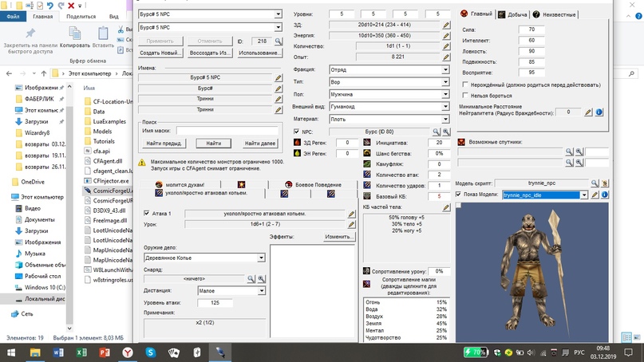Enable the Нерождённый checkbox
Viewport: 644px width, 362px height.
465,85
